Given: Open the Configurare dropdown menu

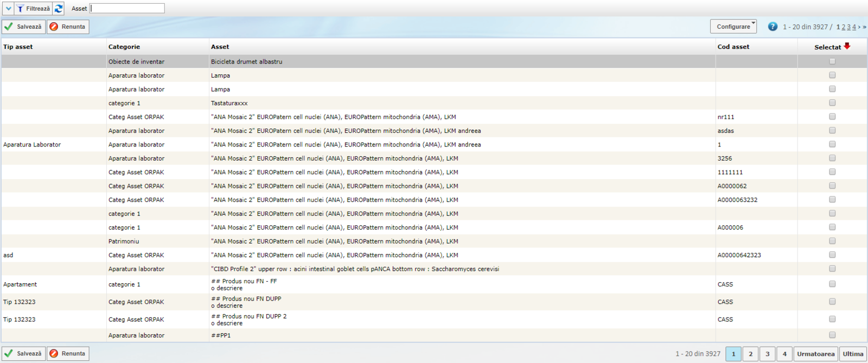Looking at the screenshot, I should click(733, 27).
